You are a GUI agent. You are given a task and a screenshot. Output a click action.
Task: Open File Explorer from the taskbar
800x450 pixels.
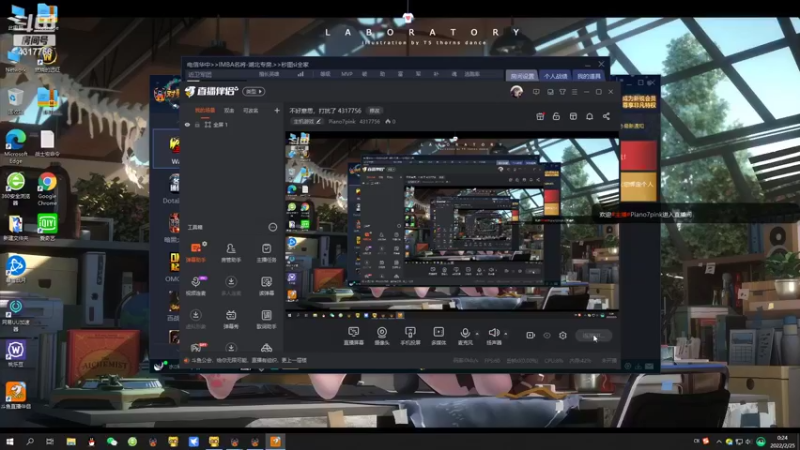pyautogui.click(x=71, y=441)
